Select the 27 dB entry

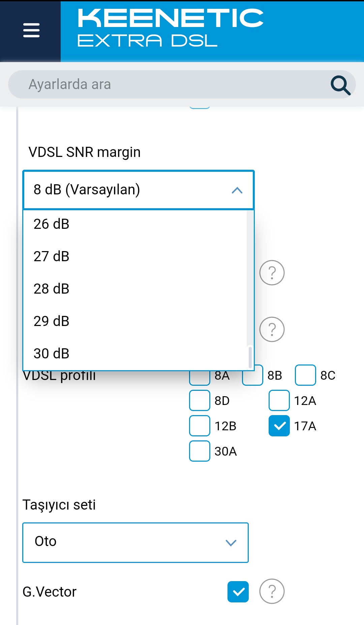coord(135,256)
